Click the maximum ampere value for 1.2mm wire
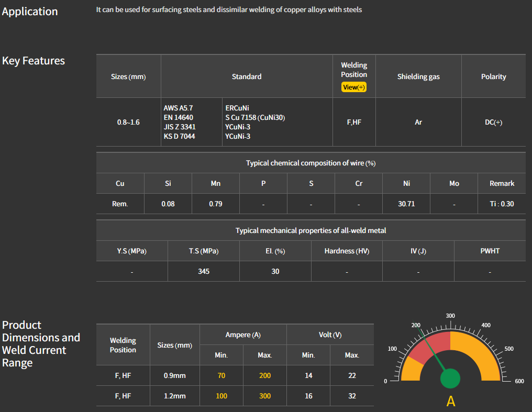 click(x=265, y=396)
